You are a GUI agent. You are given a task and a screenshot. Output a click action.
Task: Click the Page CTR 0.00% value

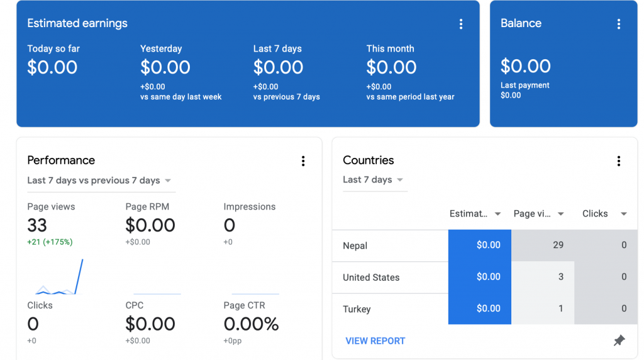[x=252, y=324]
